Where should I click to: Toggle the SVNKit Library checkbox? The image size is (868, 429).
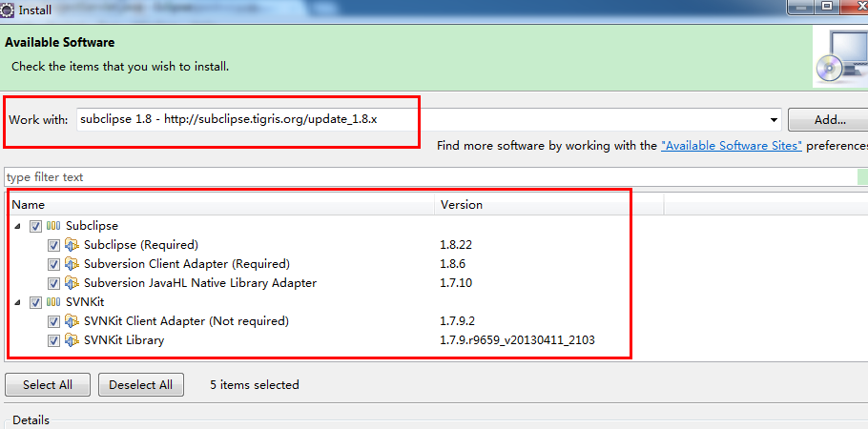[x=53, y=340]
